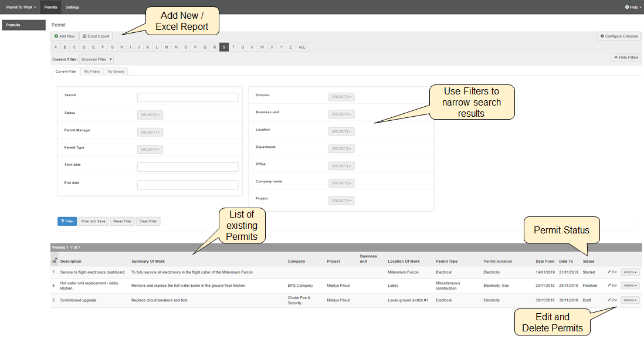
Task: Click the Clear Filter button
Action: click(148, 221)
